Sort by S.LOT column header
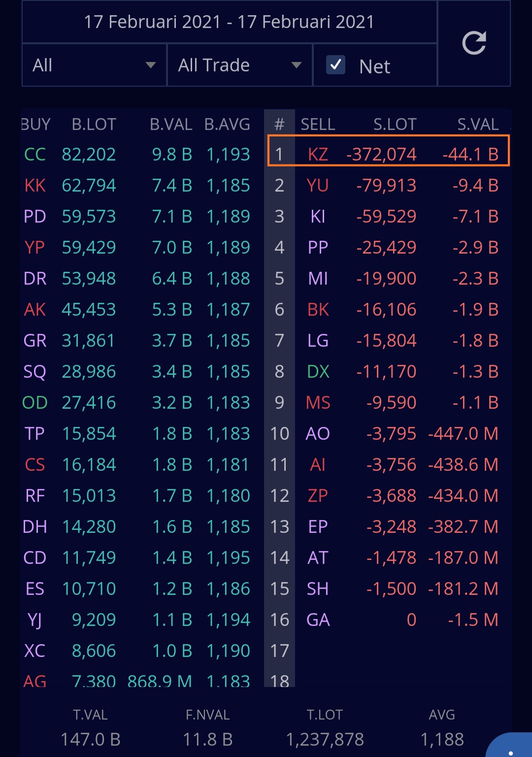532x757 pixels. click(395, 124)
